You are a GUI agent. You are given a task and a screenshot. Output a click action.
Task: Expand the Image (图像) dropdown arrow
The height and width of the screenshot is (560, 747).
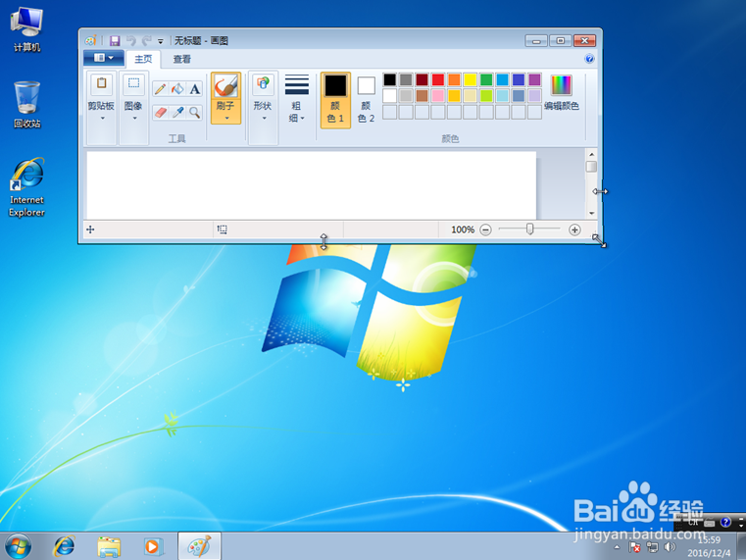pos(134,118)
